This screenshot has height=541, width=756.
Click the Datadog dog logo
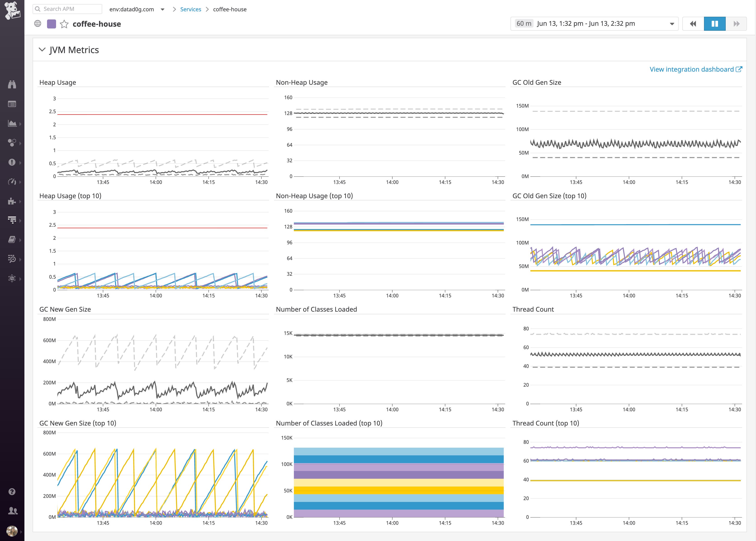click(x=12, y=10)
